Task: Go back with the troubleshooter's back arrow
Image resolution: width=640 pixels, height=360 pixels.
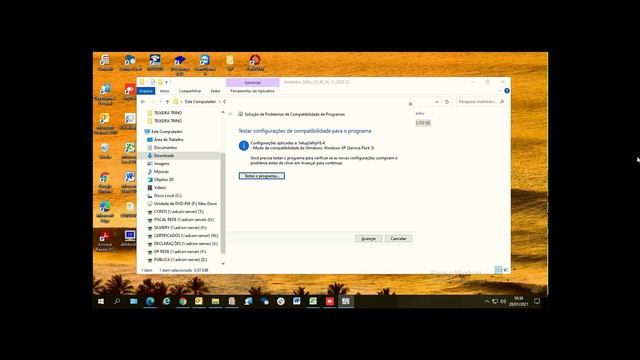Action: pyautogui.click(x=231, y=114)
